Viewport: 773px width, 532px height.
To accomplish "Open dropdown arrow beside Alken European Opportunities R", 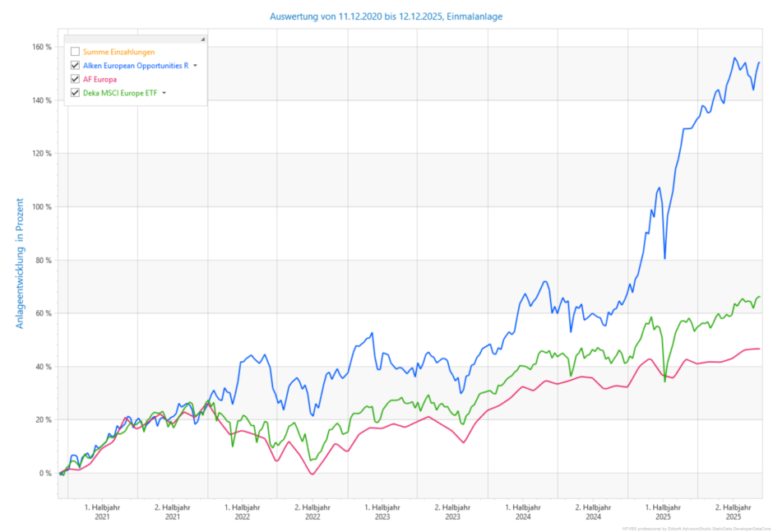I will (x=196, y=66).
